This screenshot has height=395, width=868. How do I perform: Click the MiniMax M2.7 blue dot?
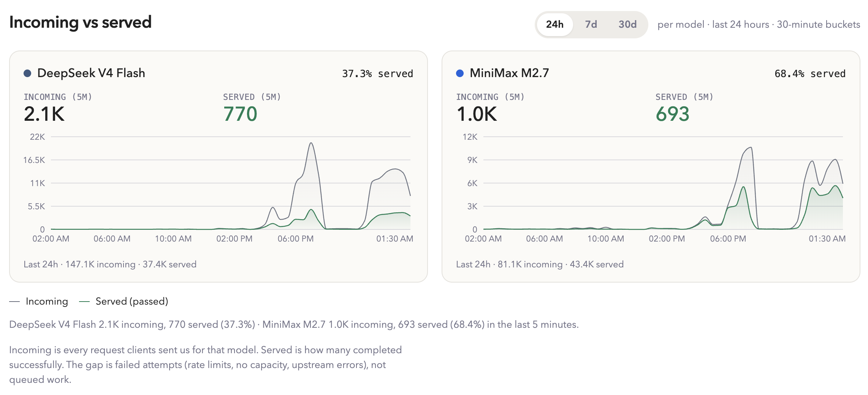(460, 73)
